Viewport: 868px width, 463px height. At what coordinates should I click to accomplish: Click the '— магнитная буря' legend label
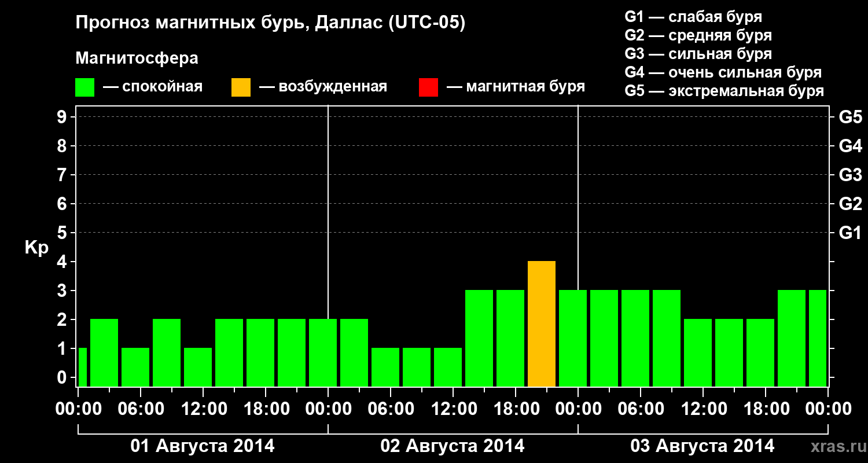516,87
